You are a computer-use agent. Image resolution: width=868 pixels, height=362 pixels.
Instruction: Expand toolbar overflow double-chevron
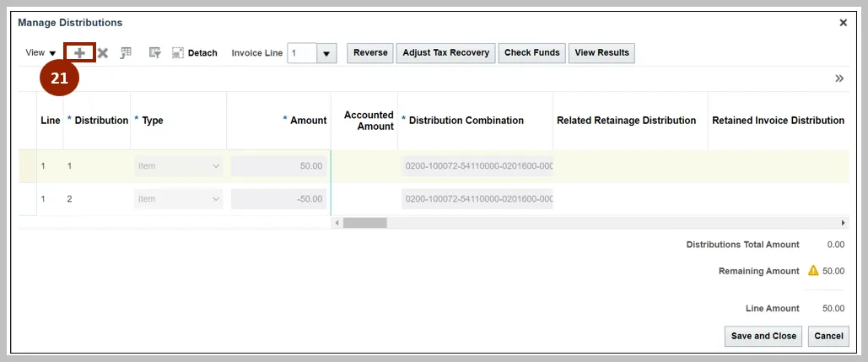pyautogui.click(x=839, y=78)
